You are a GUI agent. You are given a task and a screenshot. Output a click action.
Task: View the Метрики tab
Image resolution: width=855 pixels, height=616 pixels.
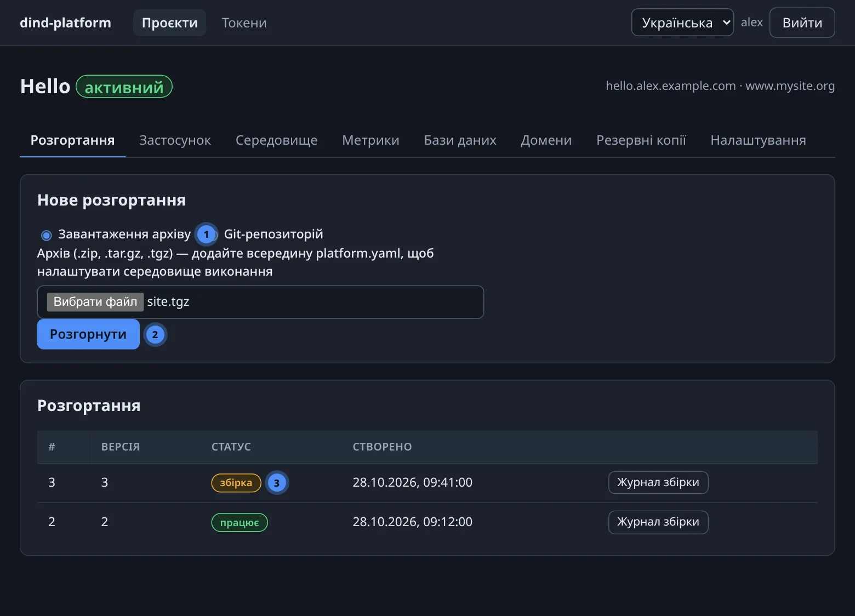[x=371, y=140]
